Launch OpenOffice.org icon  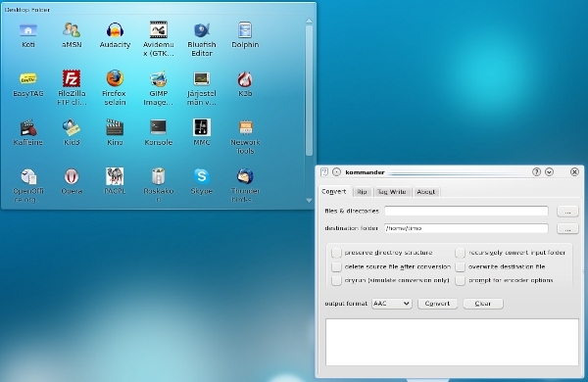click(x=28, y=176)
